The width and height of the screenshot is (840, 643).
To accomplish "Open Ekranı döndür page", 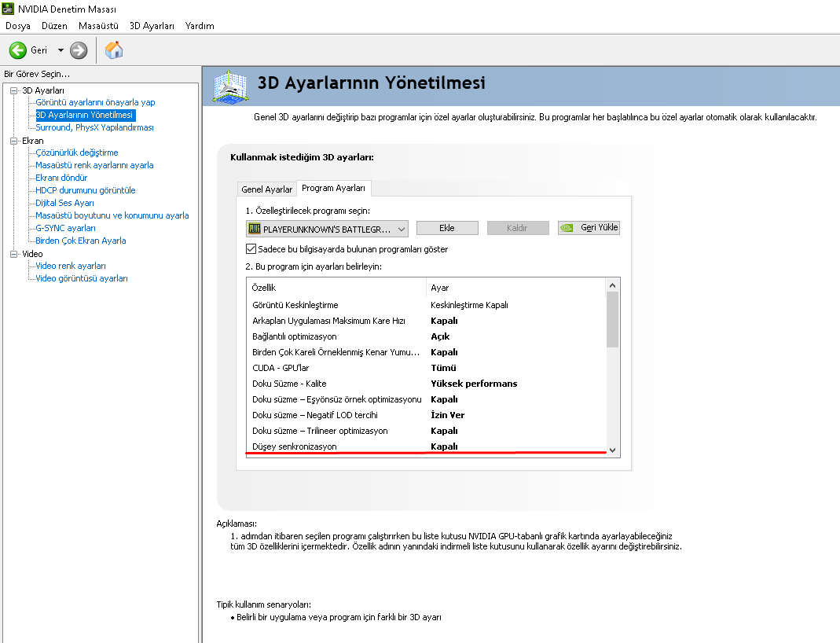I will coord(61,178).
